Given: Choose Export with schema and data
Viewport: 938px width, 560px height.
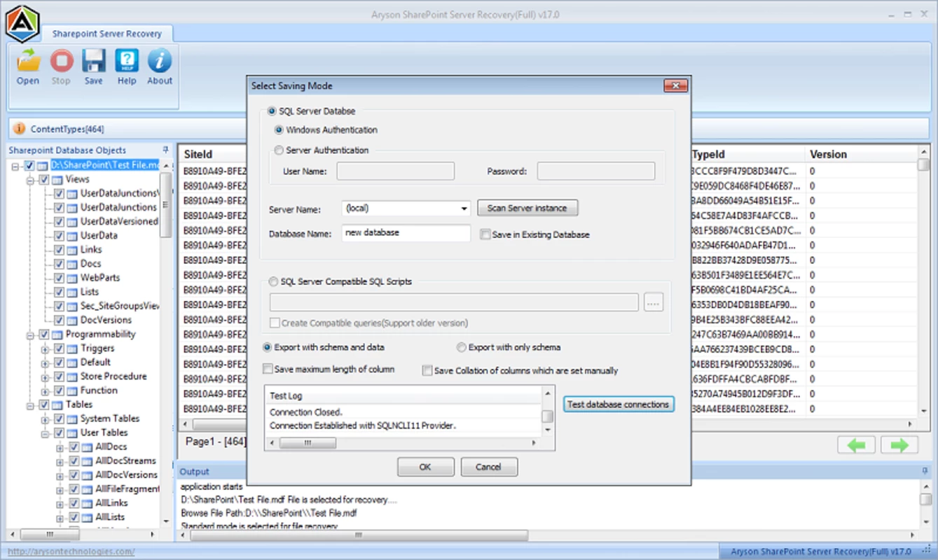Looking at the screenshot, I should [x=267, y=347].
